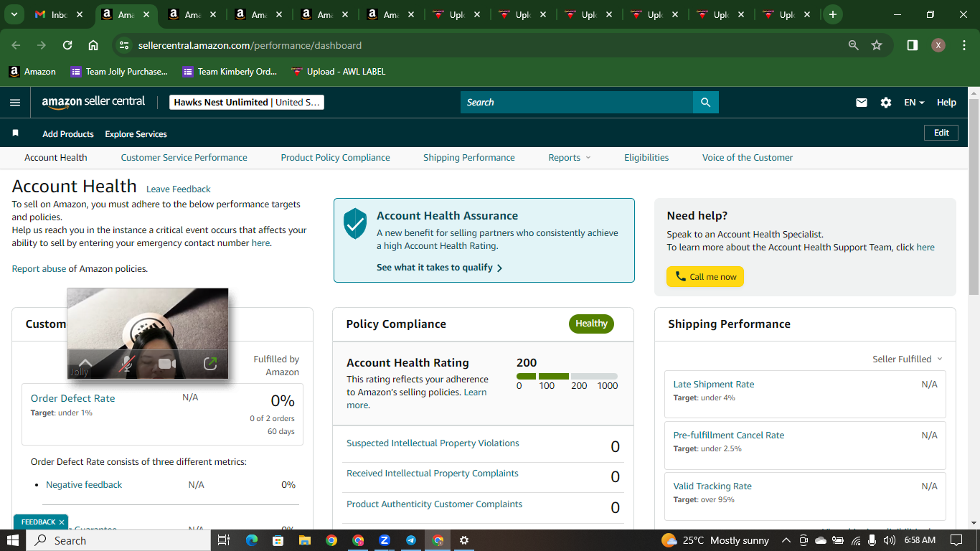
Task: Open the browser zoom magnifier icon
Action: pyautogui.click(x=854, y=45)
